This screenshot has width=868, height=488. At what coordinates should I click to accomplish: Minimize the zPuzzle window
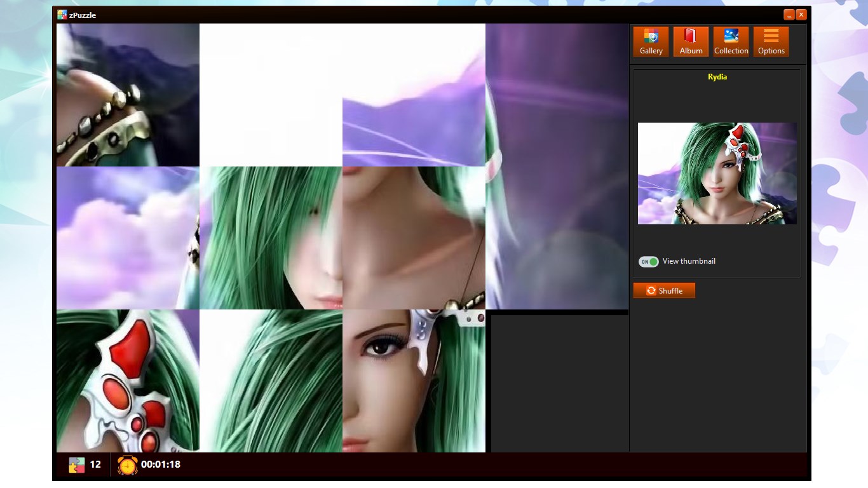pyautogui.click(x=789, y=15)
